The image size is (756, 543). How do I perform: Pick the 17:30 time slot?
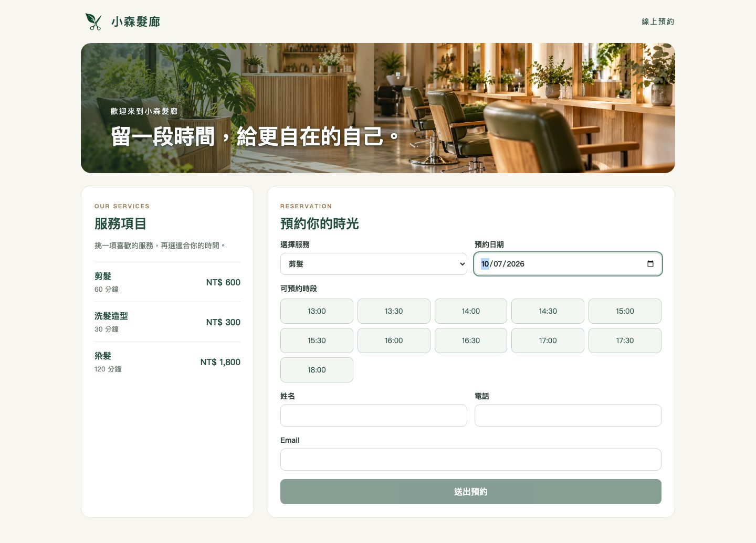pos(625,340)
